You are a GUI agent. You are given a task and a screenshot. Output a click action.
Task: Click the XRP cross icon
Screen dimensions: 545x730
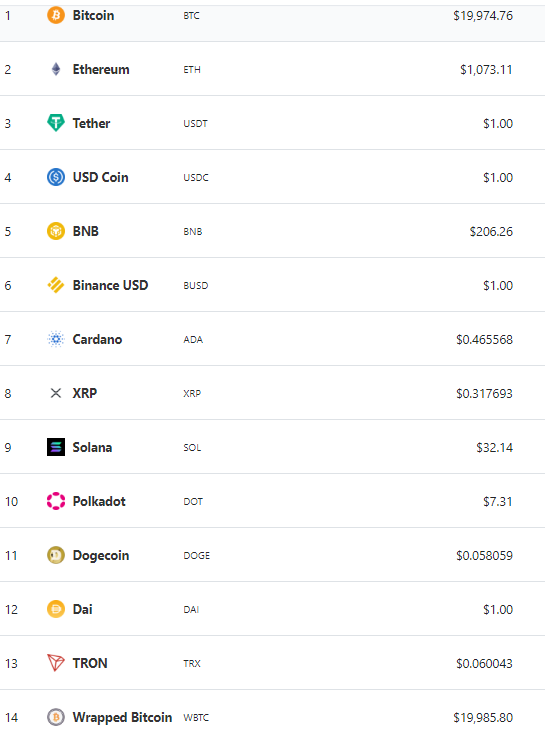[56, 393]
